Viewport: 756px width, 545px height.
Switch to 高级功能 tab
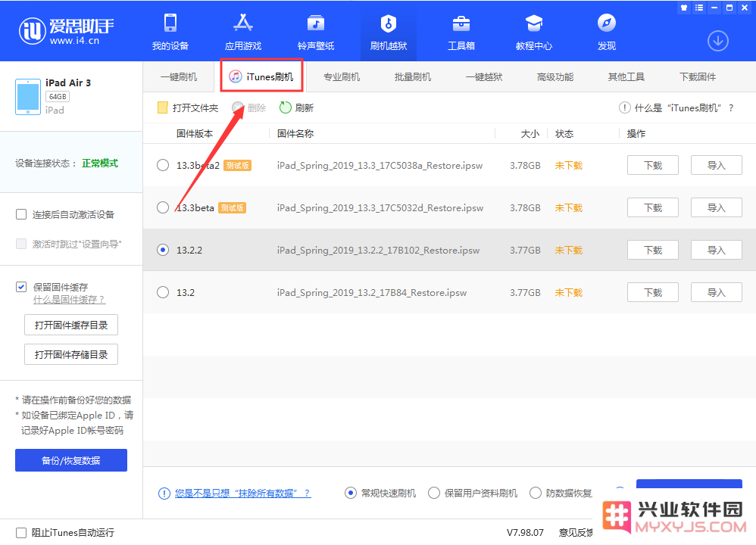coord(555,77)
